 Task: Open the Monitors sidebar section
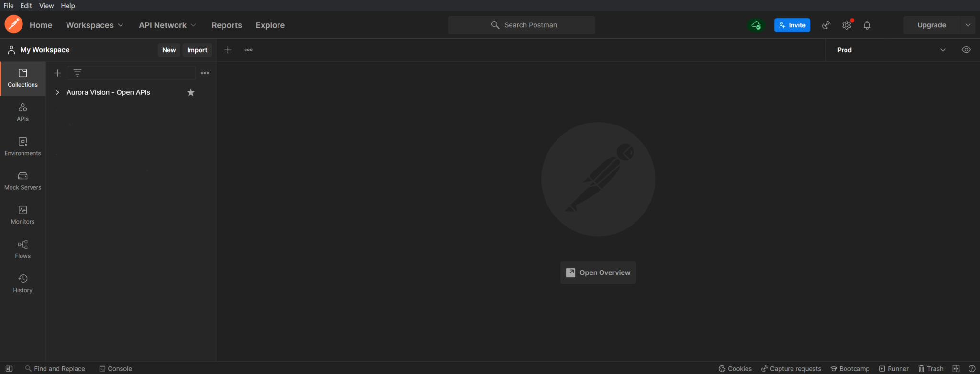(22, 215)
